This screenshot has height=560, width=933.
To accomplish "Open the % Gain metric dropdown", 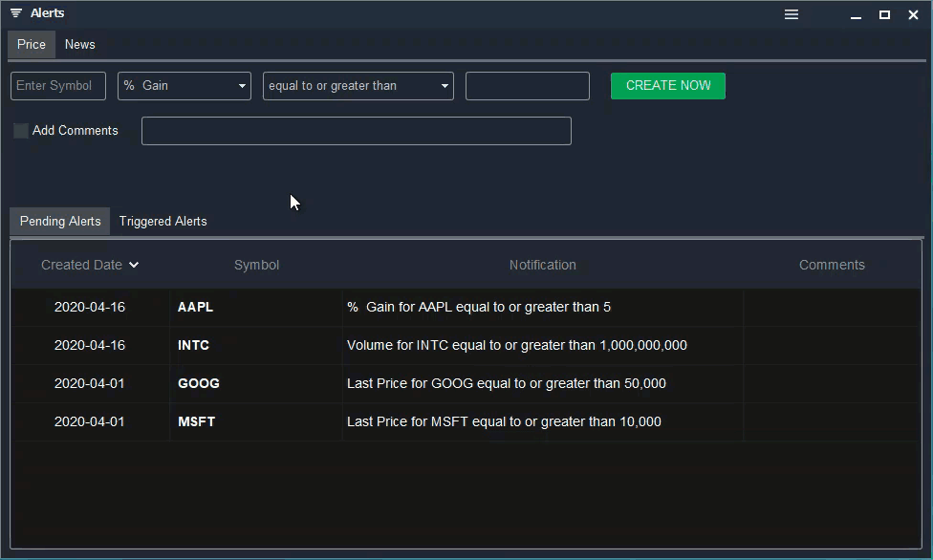I will (184, 85).
